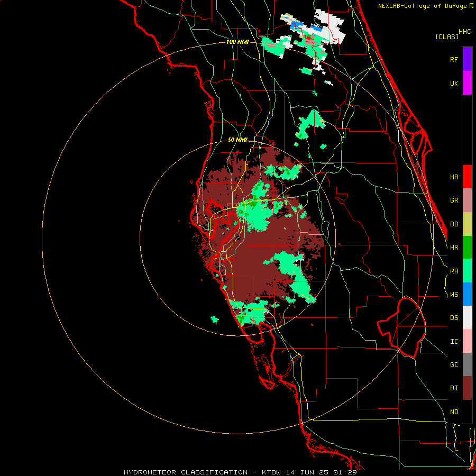
Task: Click the [CLAS] units label
Action: click(x=447, y=36)
